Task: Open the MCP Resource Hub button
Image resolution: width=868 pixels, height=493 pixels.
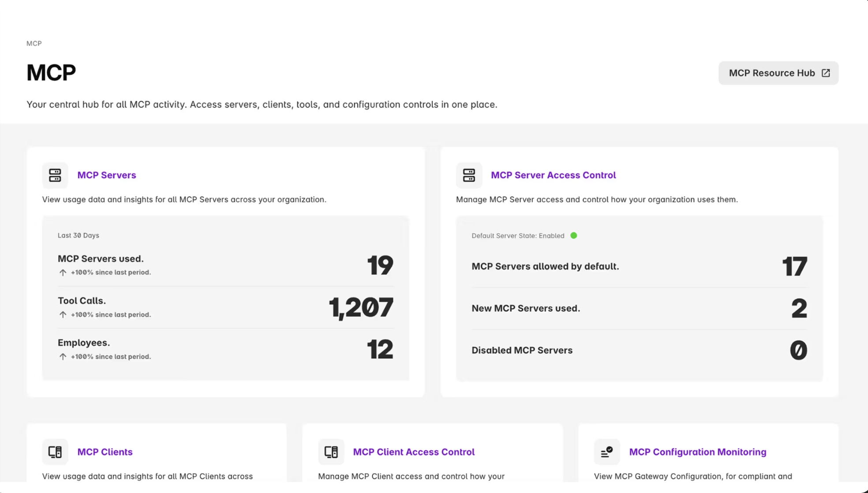Action: click(x=772, y=73)
